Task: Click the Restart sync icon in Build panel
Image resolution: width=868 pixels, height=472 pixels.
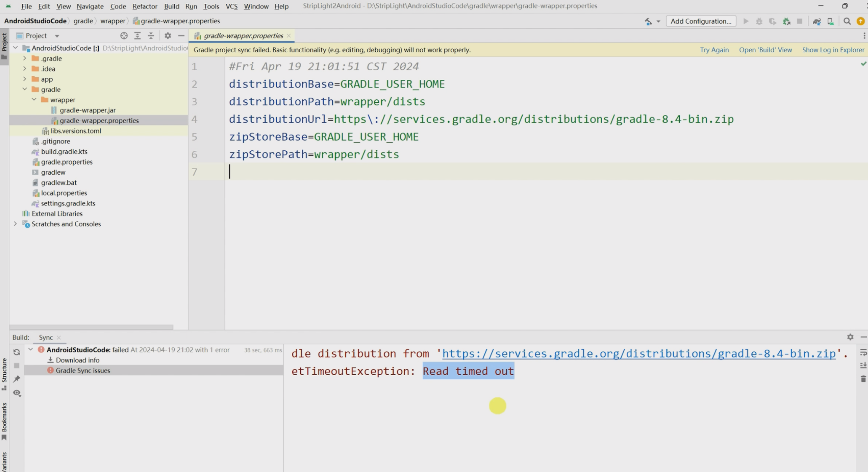Action: point(17,352)
